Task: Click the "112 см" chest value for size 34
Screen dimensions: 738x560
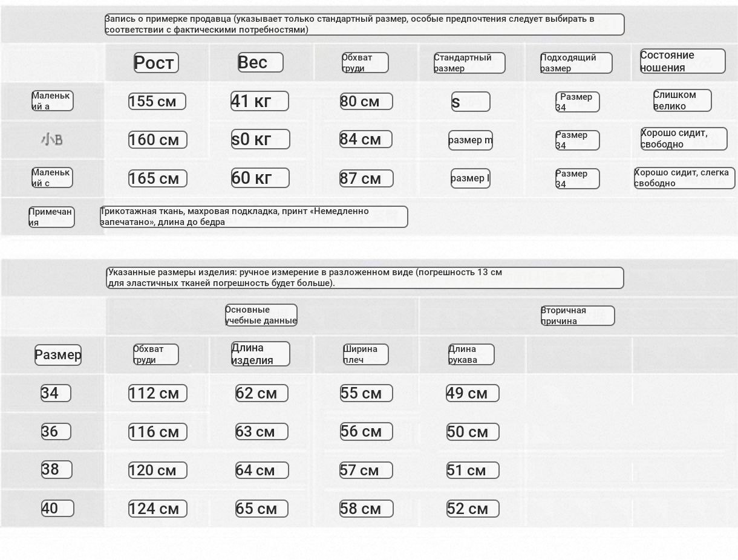Action: 157,394
